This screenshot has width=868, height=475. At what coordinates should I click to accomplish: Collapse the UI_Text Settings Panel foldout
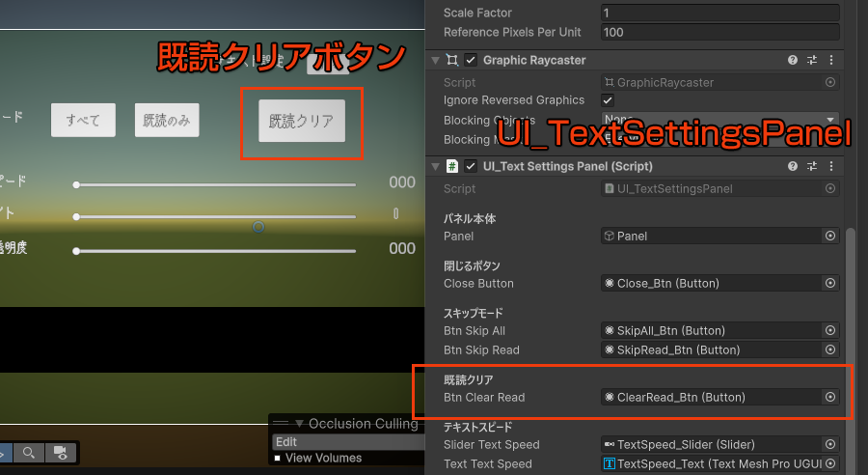point(434,166)
